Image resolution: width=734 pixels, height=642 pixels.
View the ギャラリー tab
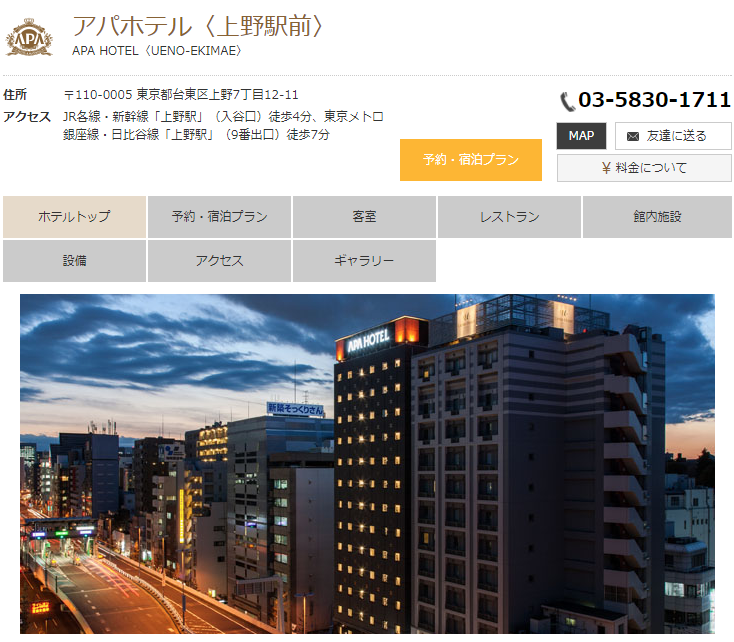[x=364, y=261]
